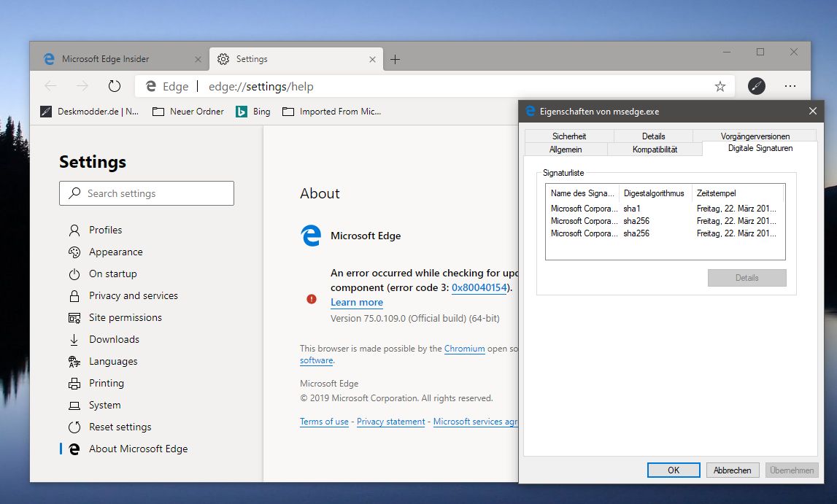Click OK in the properties dialog
This screenshot has height=504, width=837.
pos(674,470)
